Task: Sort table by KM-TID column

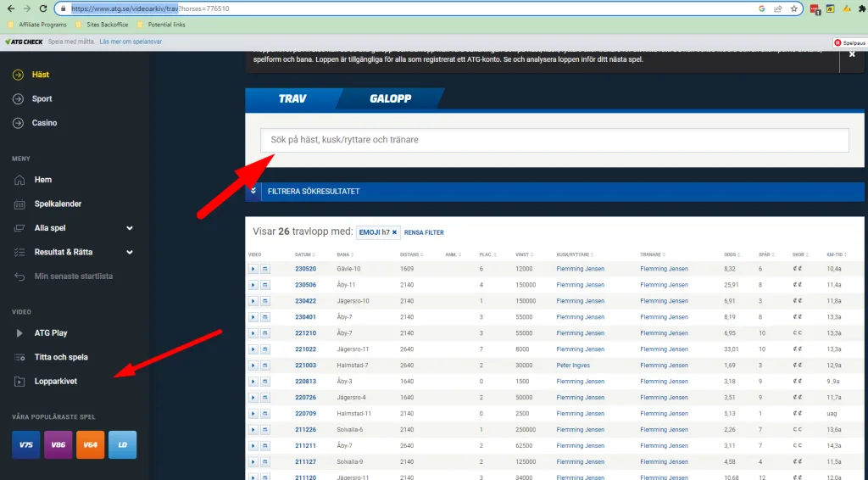Action: coord(837,254)
